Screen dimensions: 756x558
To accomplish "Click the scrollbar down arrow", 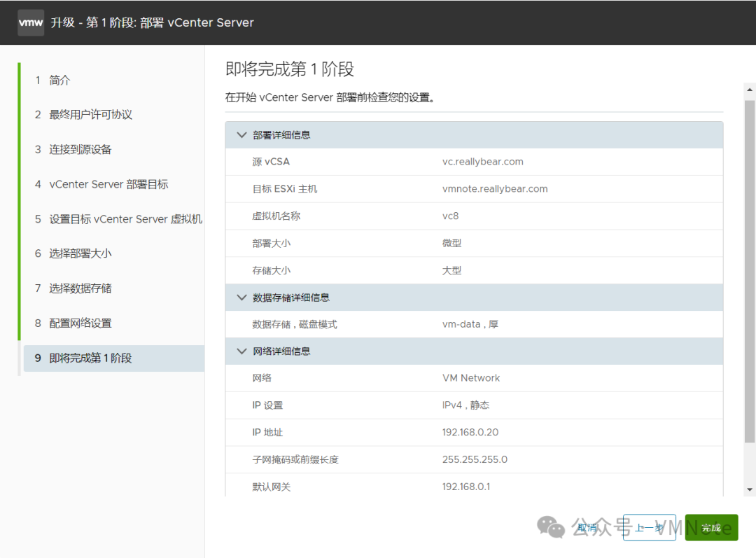I will coord(750,489).
